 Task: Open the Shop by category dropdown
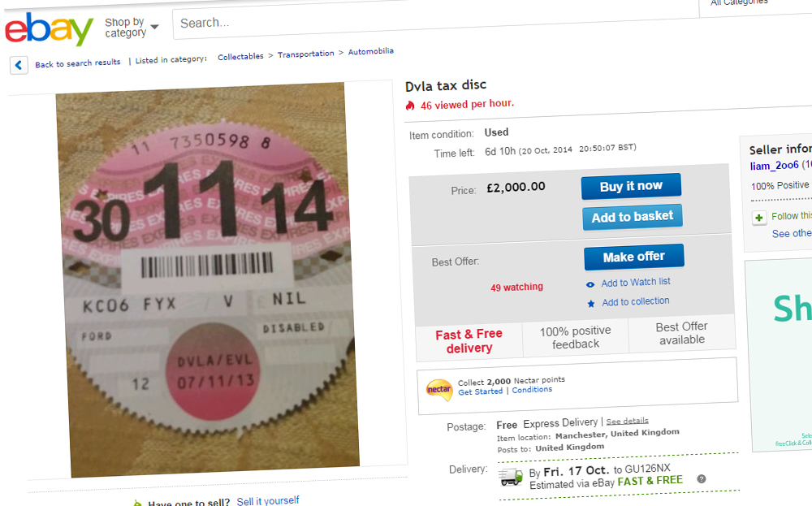pos(132,27)
